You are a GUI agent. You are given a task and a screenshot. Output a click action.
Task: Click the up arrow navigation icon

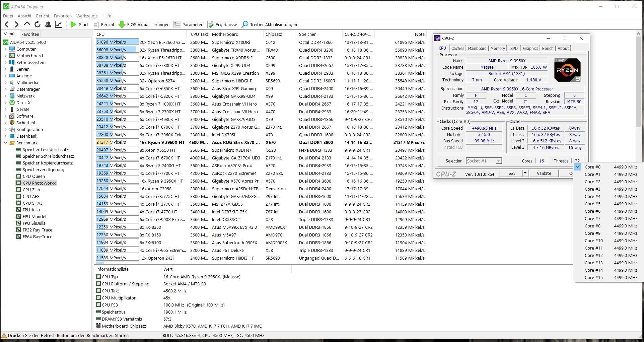coord(27,24)
